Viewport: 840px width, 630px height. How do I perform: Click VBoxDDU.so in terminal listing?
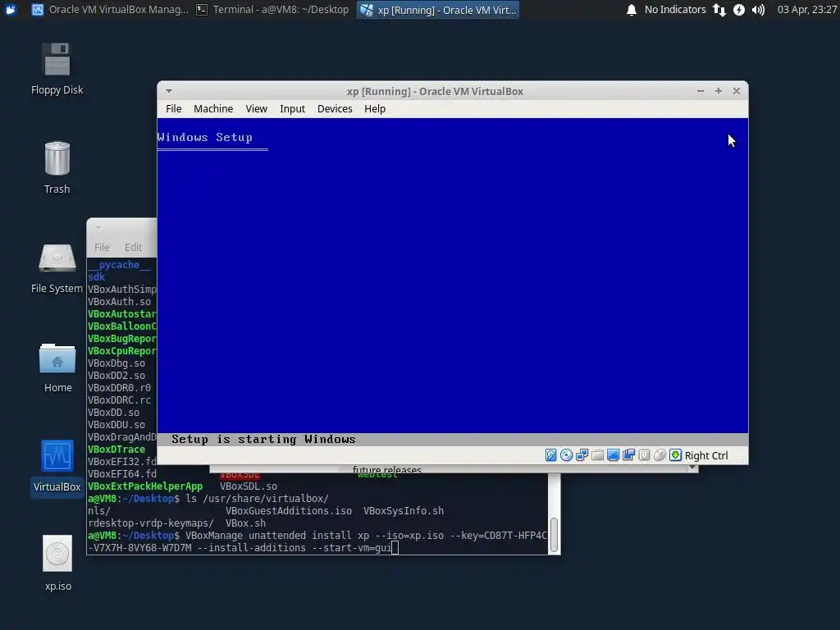coord(116,425)
